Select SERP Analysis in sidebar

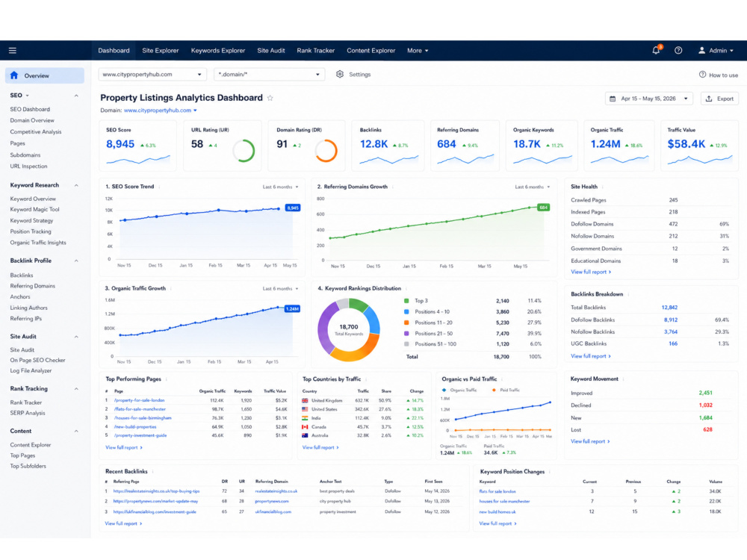[28, 414]
